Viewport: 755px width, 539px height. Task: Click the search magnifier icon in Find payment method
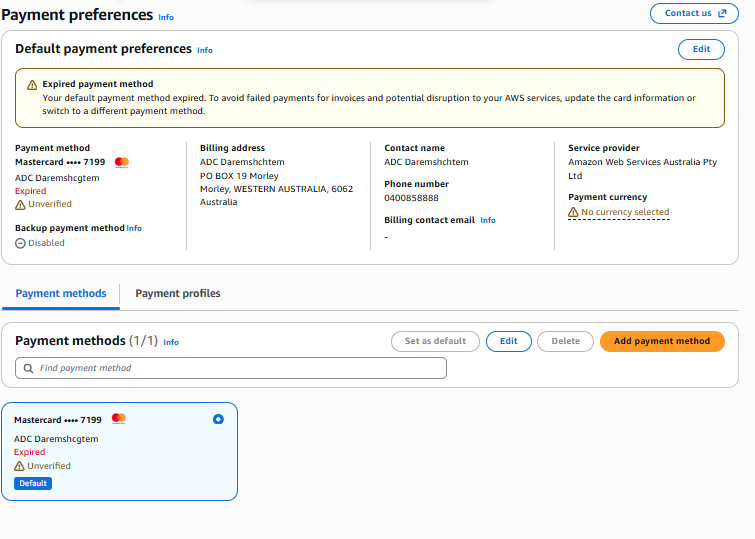28,368
